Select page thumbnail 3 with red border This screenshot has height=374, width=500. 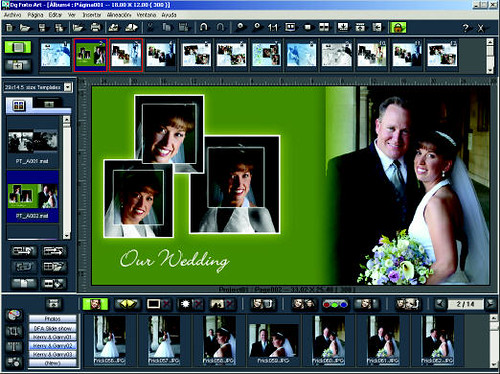click(126, 55)
